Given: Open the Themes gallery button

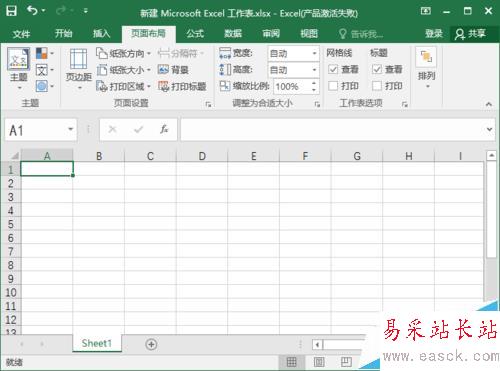Looking at the screenshot, I should [x=19, y=69].
